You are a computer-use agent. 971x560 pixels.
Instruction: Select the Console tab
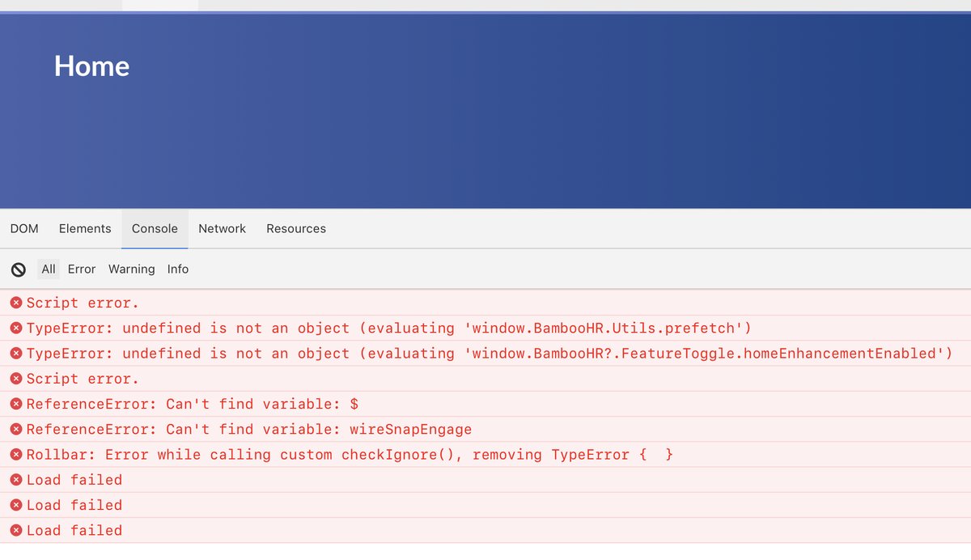(155, 229)
